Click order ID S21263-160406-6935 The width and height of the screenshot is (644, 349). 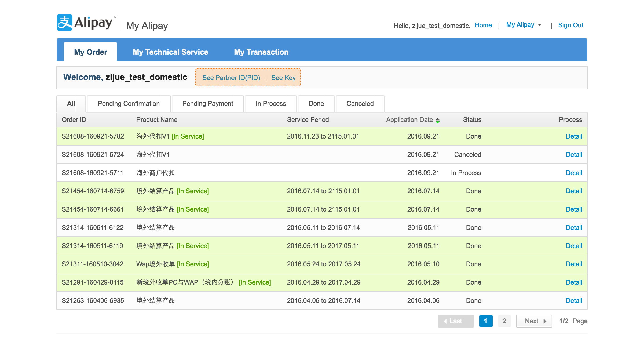[93, 301]
